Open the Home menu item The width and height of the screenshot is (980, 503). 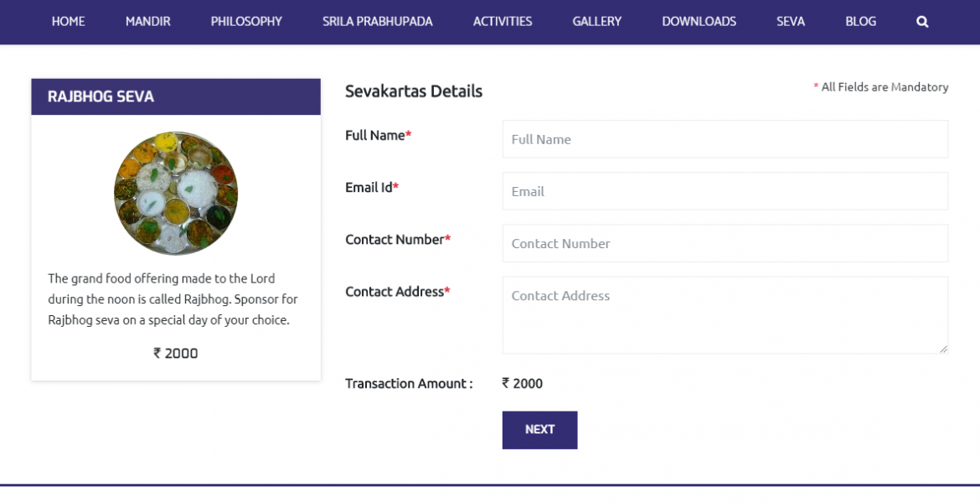coord(68,22)
